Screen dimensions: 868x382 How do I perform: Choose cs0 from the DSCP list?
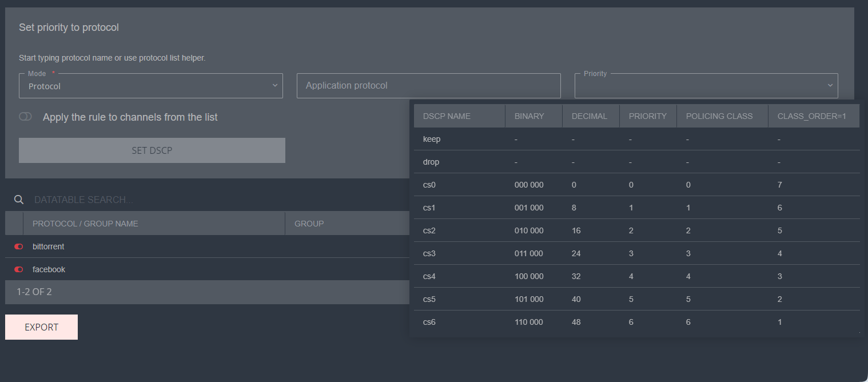click(429, 185)
